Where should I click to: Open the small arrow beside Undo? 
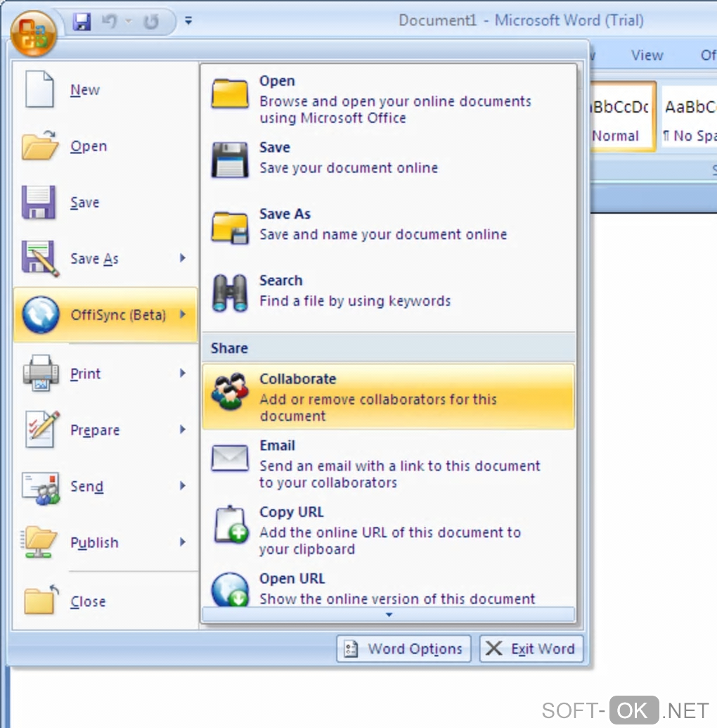(x=129, y=21)
